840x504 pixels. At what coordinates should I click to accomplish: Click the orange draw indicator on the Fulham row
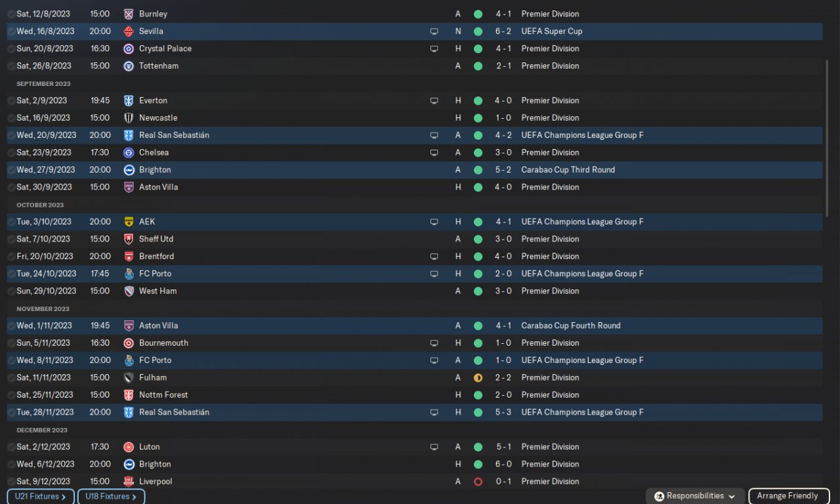pos(478,377)
